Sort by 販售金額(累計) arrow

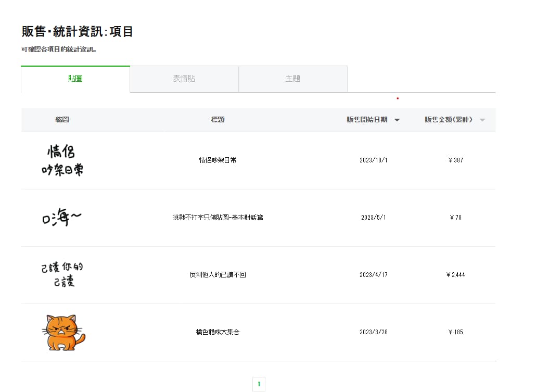482,120
